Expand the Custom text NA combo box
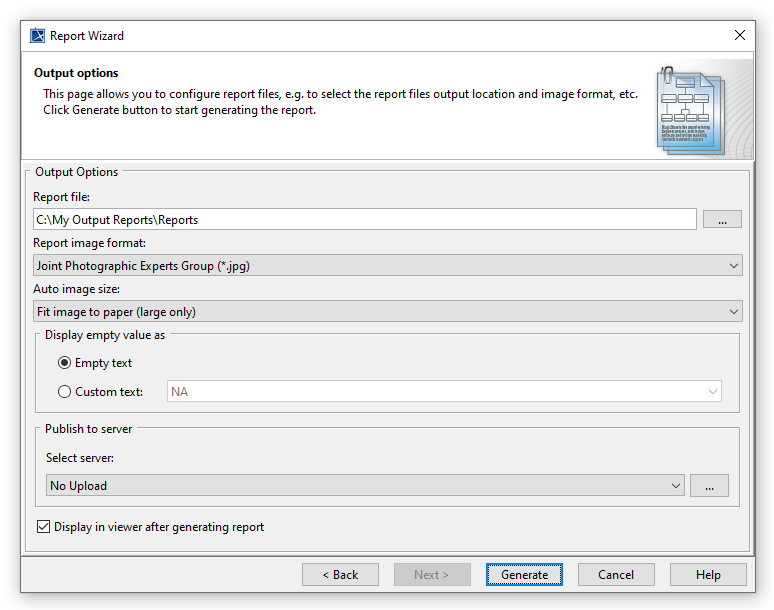Viewport: 774px width, 610px height. pos(713,392)
